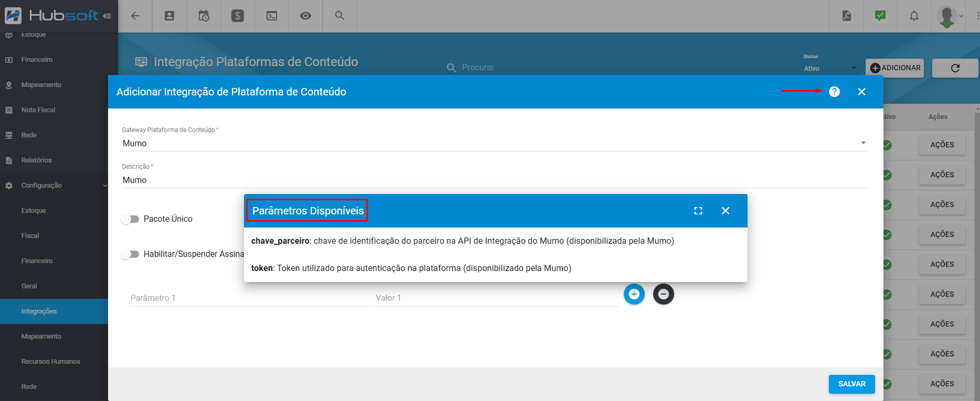Viewport: 980px width, 401px height.
Task: Click the Ações column header
Action: [x=938, y=117]
